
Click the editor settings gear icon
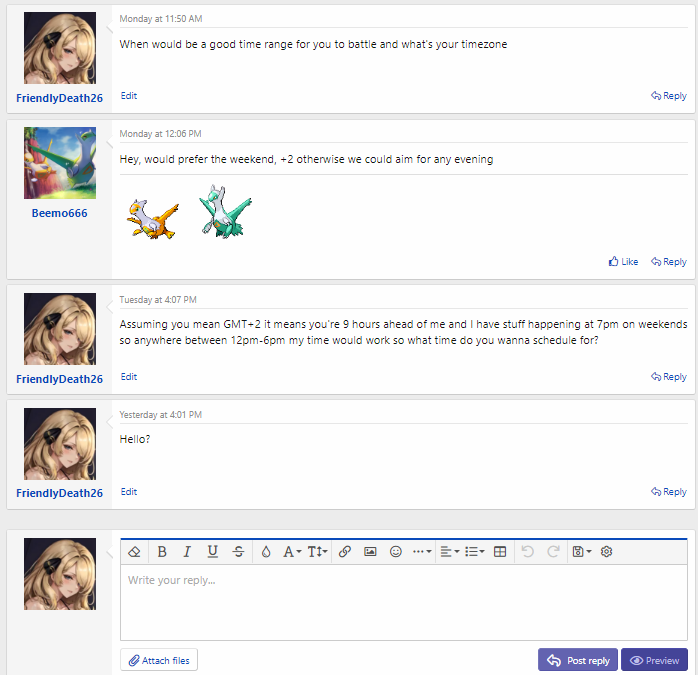606,551
